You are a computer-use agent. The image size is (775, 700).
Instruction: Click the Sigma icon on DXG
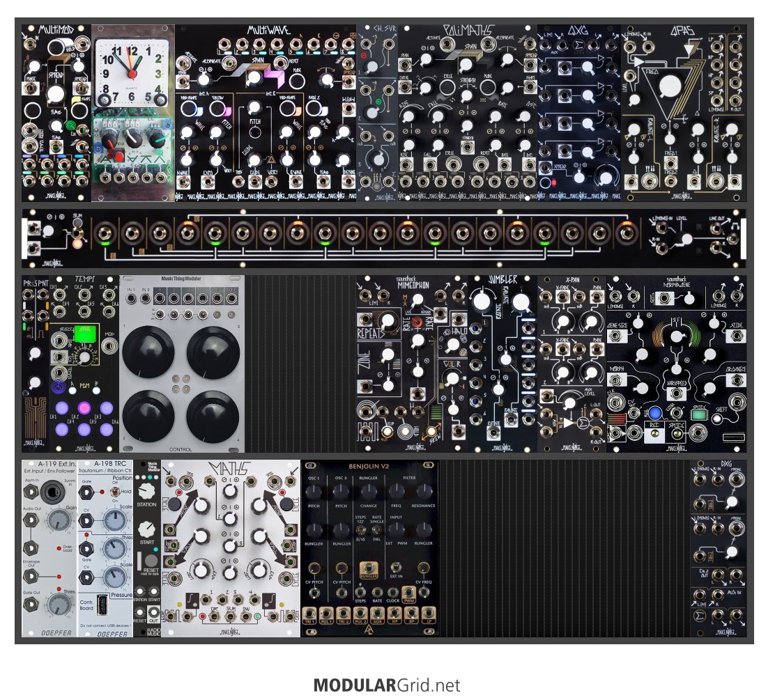coord(699,616)
